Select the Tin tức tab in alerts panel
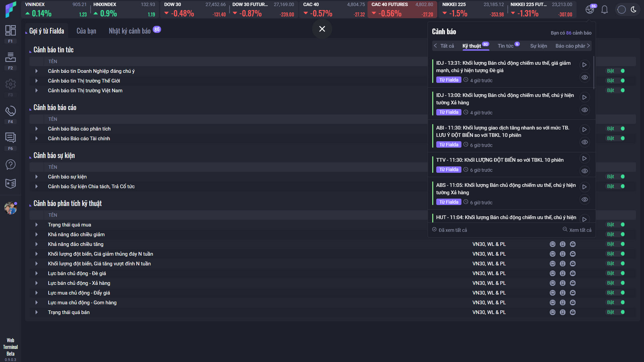 click(x=505, y=46)
